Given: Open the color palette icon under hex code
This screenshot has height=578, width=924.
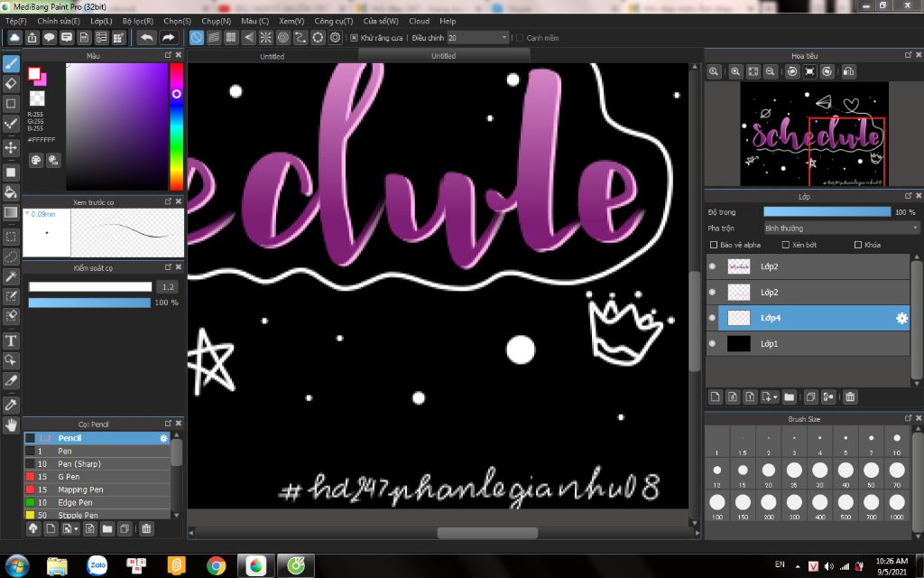Looking at the screenshot, I should pyautogui.click(x=36, y=160).
